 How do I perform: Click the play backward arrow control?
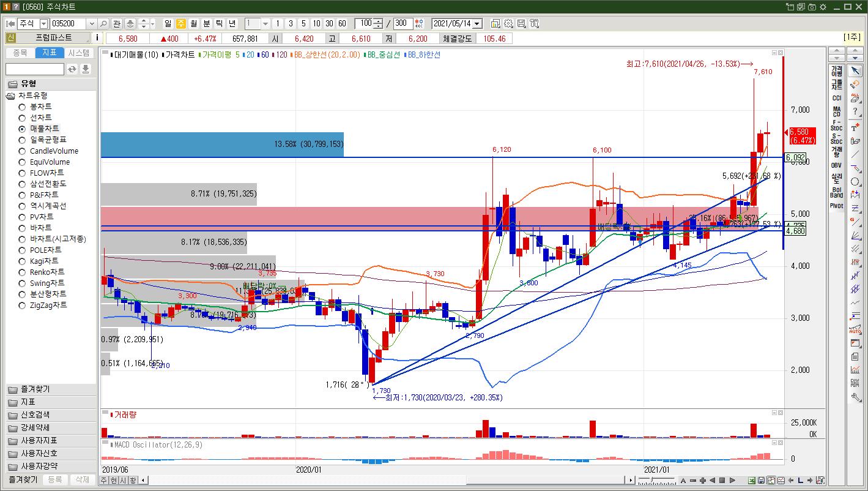click(713, 480)
